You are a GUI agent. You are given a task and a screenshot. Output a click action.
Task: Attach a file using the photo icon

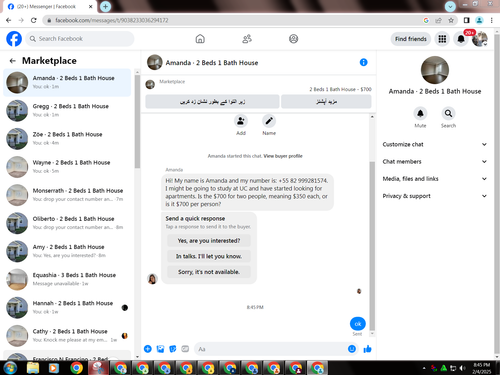[x=160, y=349]
